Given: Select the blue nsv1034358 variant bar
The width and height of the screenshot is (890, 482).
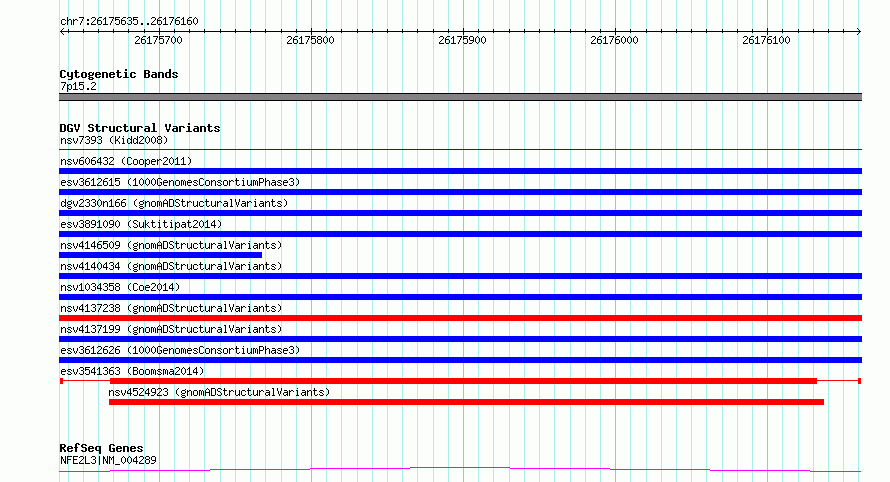Looking at the screenshot, I should (460, 297).
